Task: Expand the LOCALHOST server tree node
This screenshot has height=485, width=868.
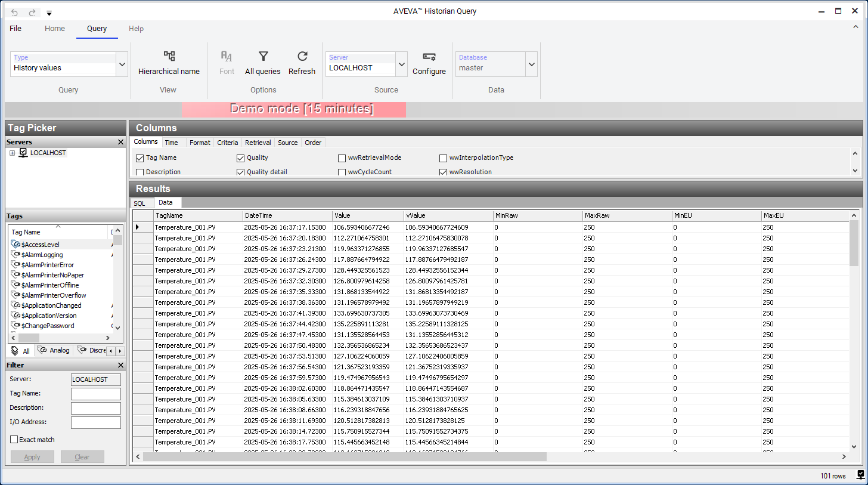Action: (x=13, y=153)
